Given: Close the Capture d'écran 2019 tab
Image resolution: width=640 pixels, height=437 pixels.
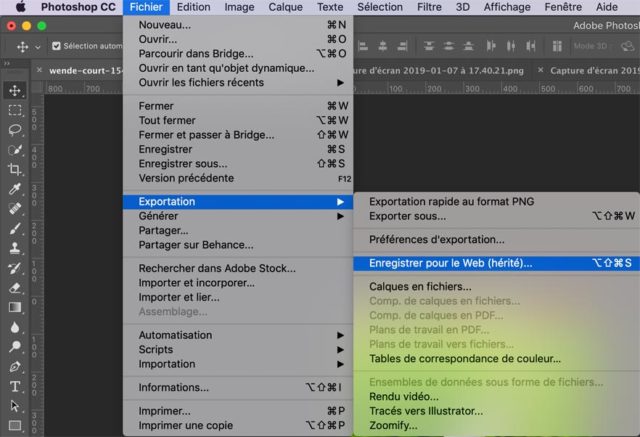Looking at the screenshot, I should (540, 70).
